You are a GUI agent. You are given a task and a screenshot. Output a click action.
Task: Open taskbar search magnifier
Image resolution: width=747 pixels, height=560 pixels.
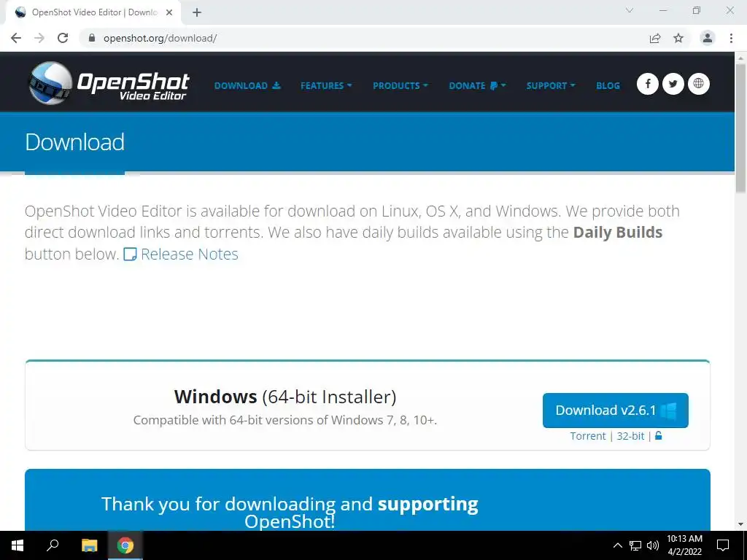(x=53, y=545)
